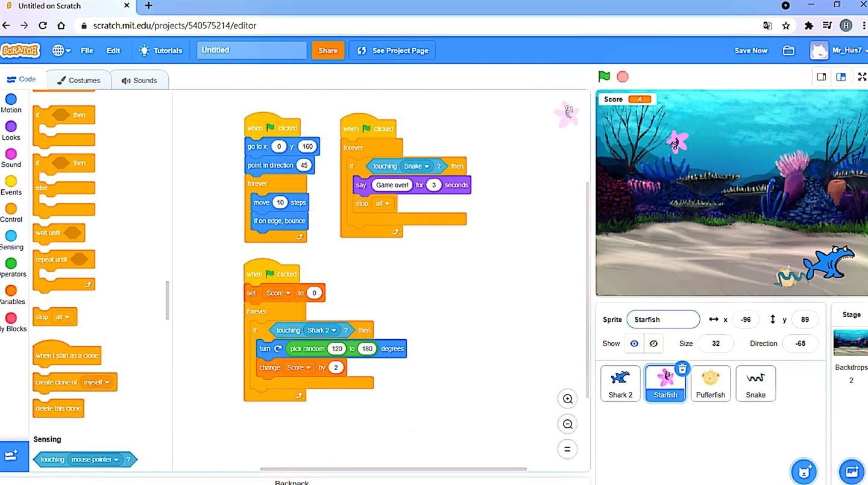Open the My Stuff folder icon
868x485 pixels.
pyautogui.click(x=788, y=51)
